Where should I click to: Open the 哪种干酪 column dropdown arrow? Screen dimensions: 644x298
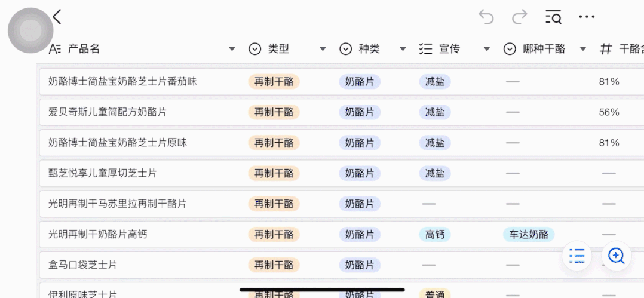[x=583, y=49]
